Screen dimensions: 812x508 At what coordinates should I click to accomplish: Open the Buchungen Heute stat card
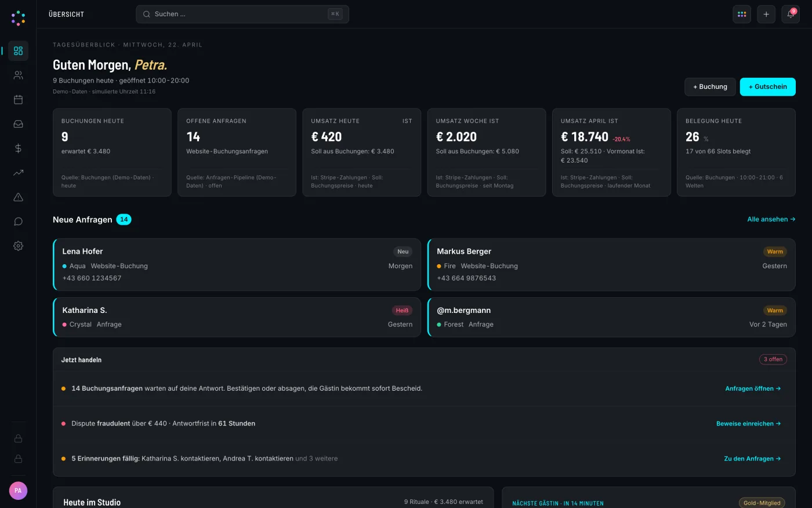pos(112,153)
